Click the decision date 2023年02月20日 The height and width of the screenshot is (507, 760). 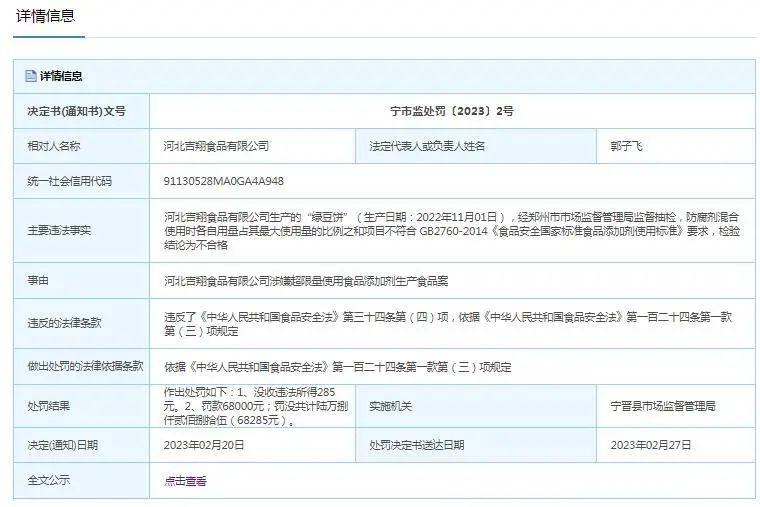204,445
